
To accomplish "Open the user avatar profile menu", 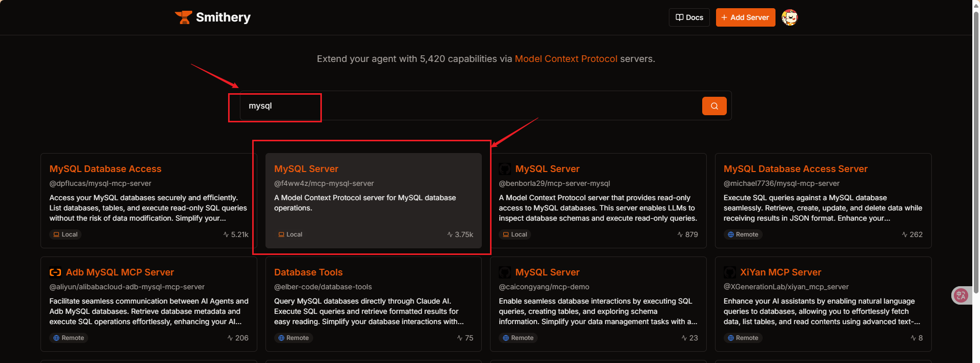I will coord(789,17).
